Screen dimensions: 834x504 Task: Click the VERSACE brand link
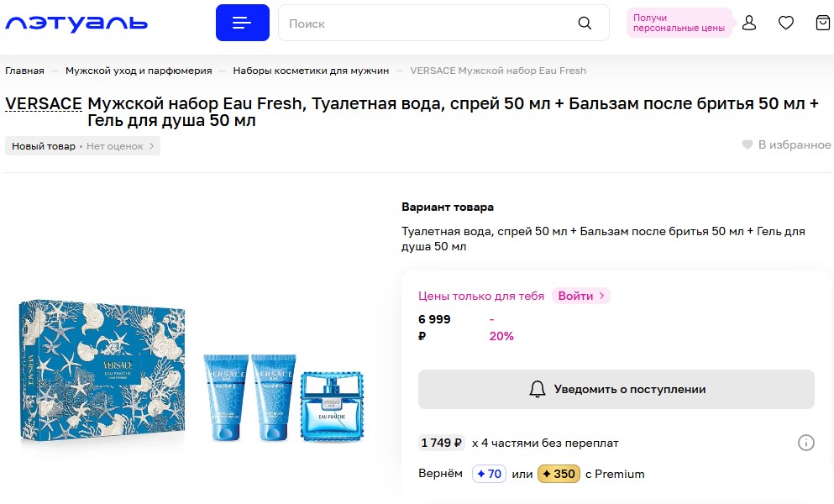(44, 103)
